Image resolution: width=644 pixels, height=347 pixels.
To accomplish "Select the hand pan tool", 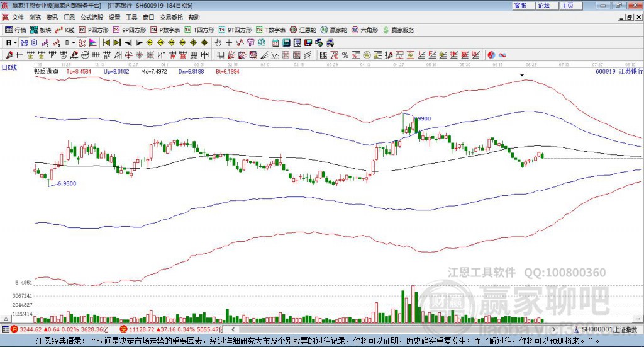I will [218, 43].
